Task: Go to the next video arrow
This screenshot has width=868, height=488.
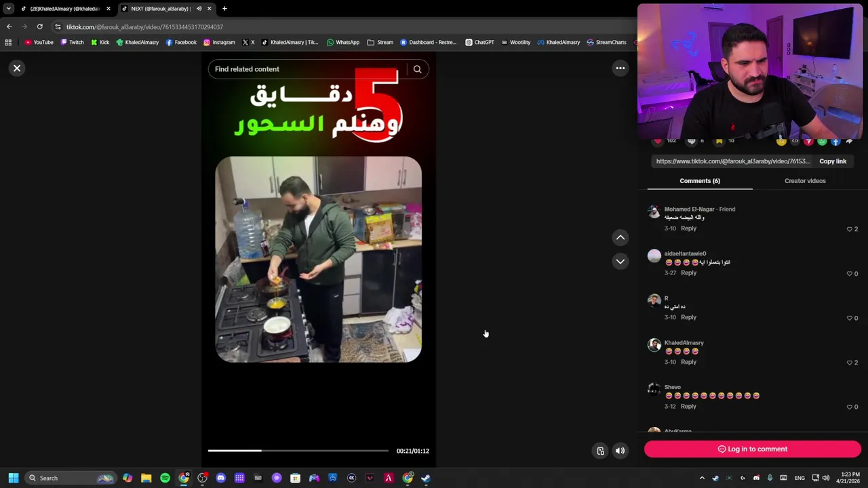Action: (x=620, y=261)
